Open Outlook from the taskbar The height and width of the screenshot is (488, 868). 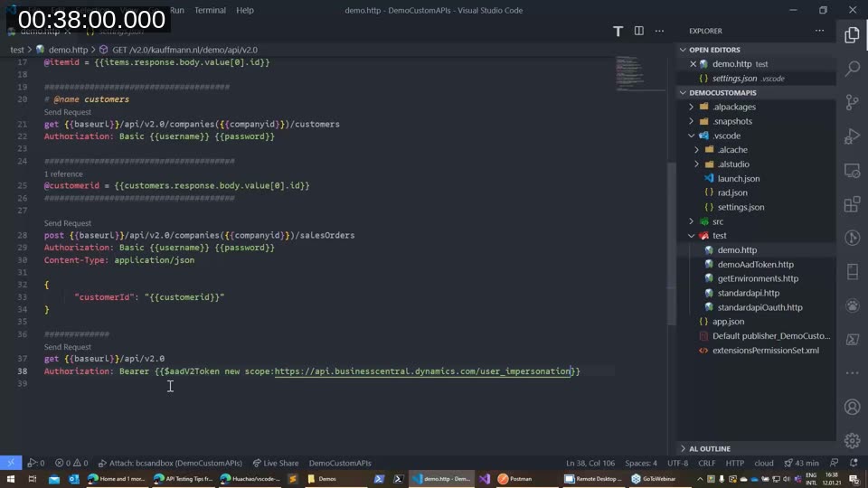click(x=73, y=479)
